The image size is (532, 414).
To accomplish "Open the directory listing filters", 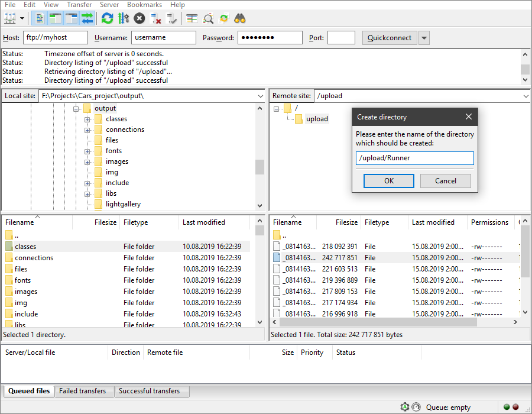I will coord(208,18).
